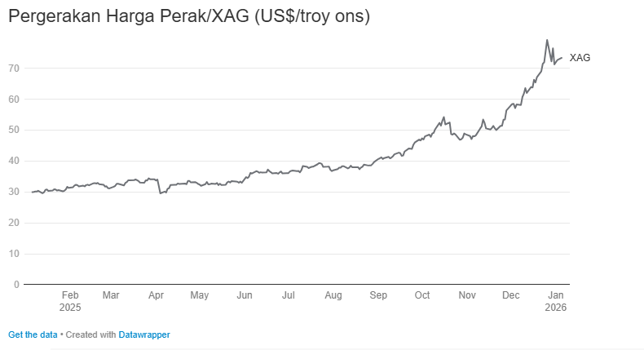Click the Dec month label
Image resolution: width=644 pixels, height=350 pixels.
tap(511, 295)
